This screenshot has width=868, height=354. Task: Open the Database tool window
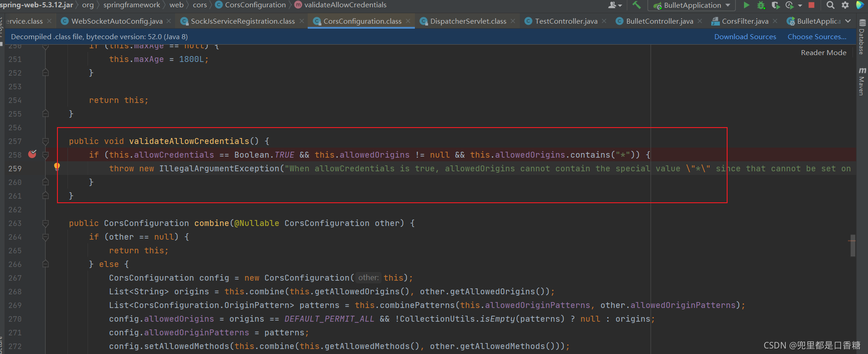pos(862,37)
